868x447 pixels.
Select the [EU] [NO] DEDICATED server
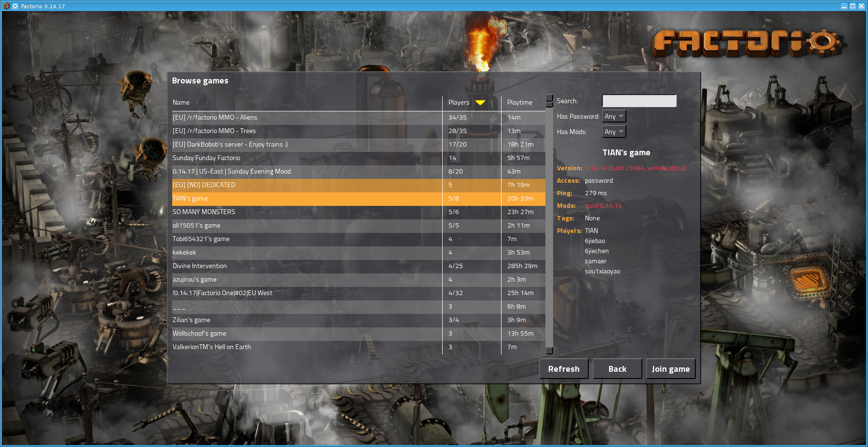click(x=203, y=185)
